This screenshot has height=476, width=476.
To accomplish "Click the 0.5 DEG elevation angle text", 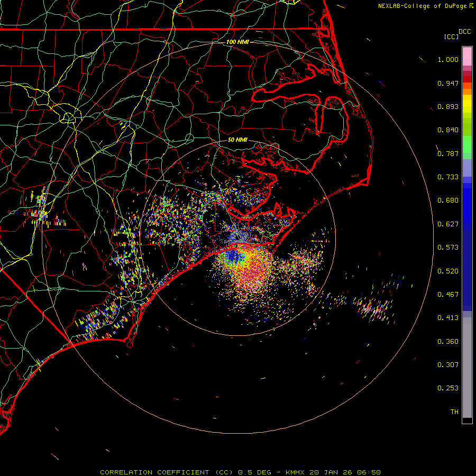I will pyautogui.click(x=256, y=472).
